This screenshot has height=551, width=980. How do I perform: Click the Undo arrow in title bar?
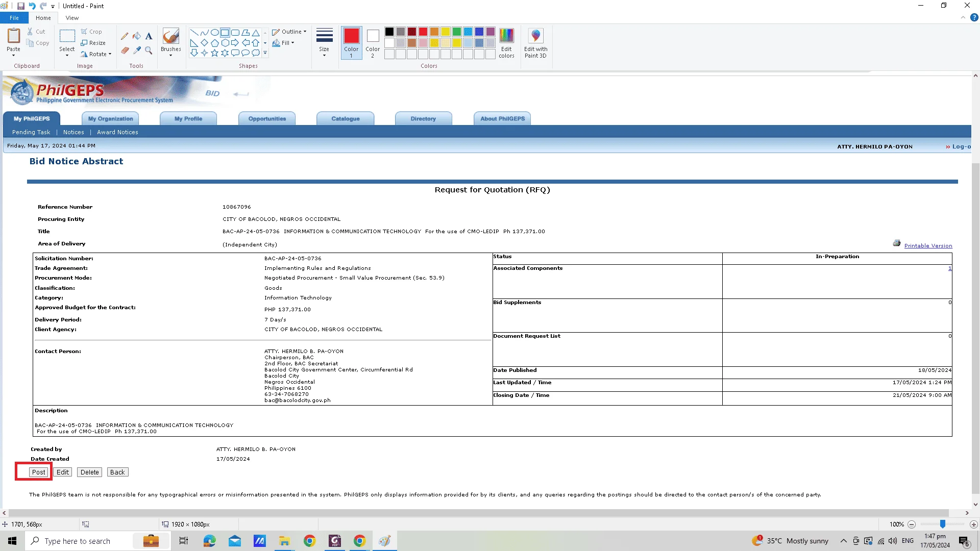(x=32, y=6)
